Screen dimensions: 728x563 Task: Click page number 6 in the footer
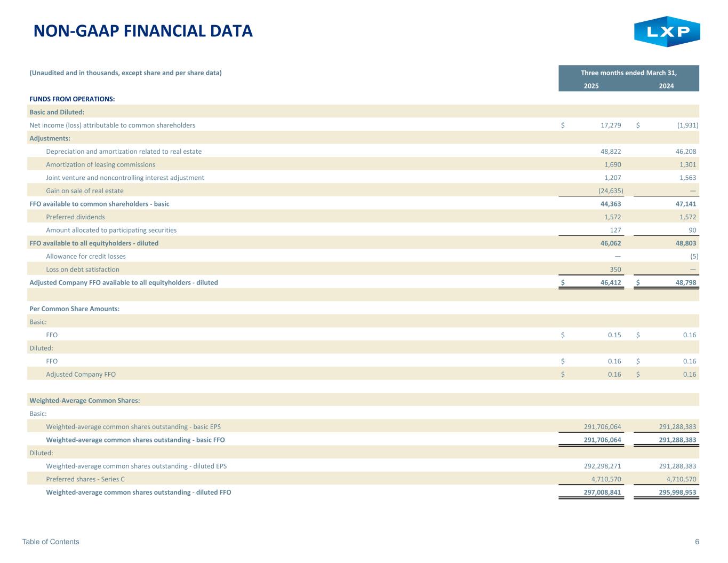[x=697, y=542]
